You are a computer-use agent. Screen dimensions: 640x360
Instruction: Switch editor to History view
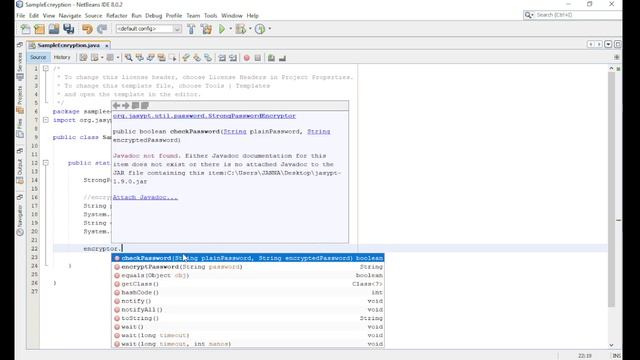tap(62, 58)
